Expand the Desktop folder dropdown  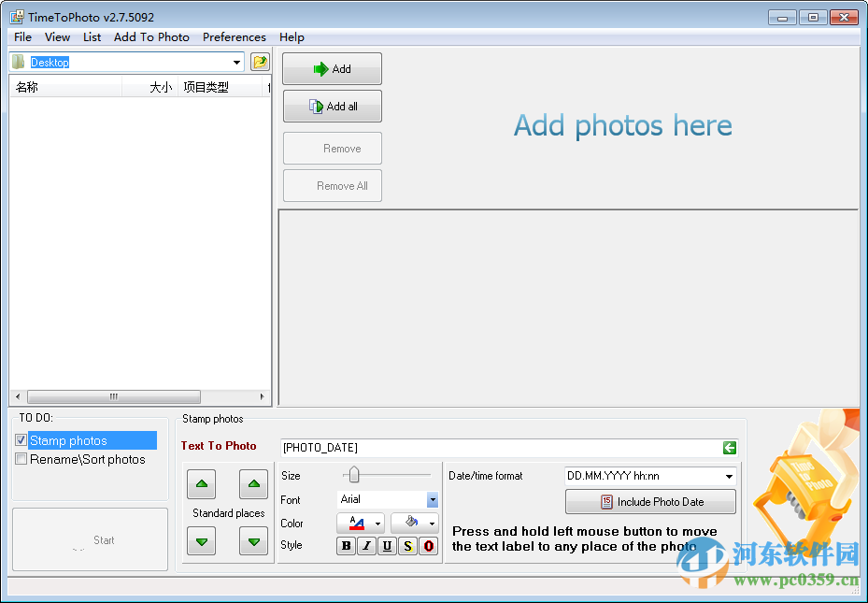click(x=237, y=62)
